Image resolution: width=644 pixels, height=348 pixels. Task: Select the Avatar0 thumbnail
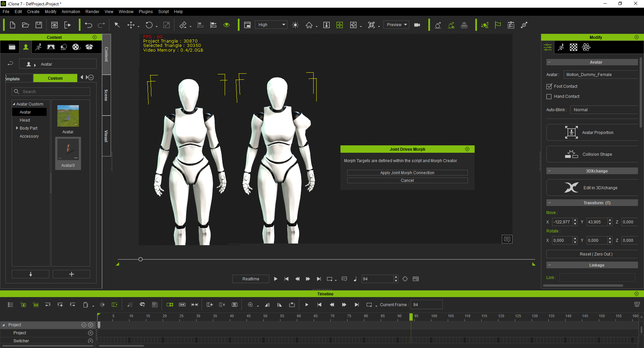pos(68,153)
